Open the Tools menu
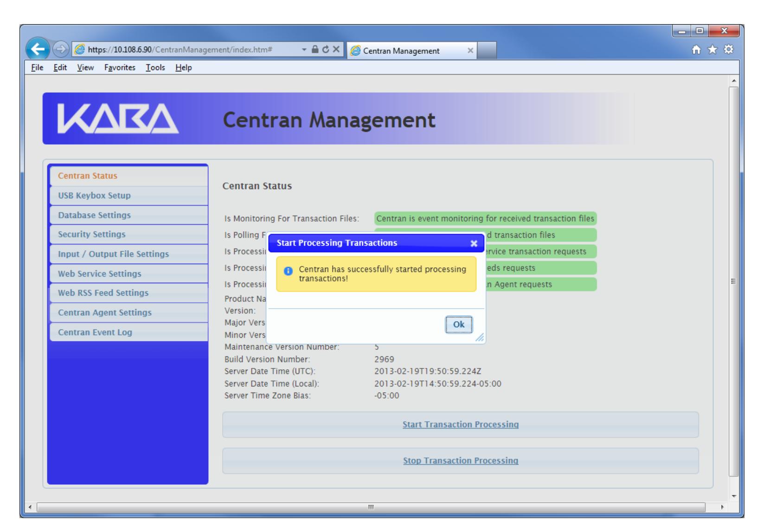 click(155, 68)
